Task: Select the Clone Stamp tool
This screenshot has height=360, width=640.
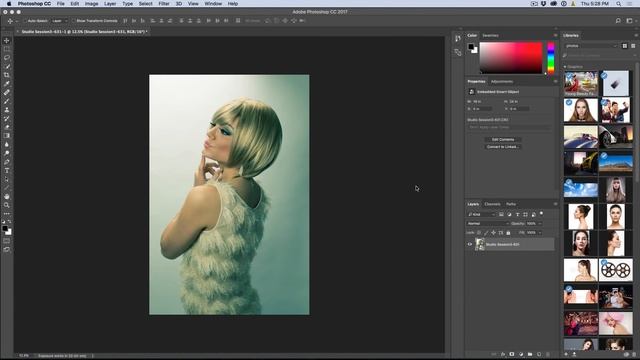Action: pyautogui.click(x=7, y=110)
